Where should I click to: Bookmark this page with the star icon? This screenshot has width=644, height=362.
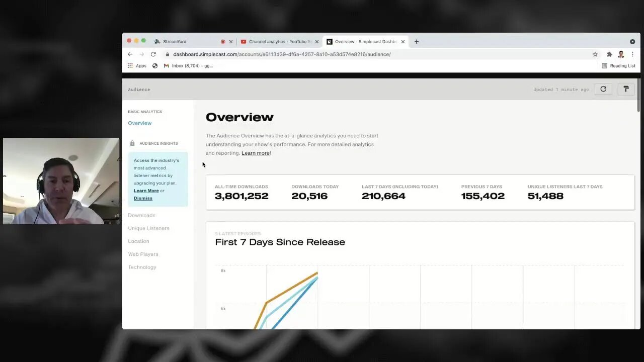[x=595, y=54]
